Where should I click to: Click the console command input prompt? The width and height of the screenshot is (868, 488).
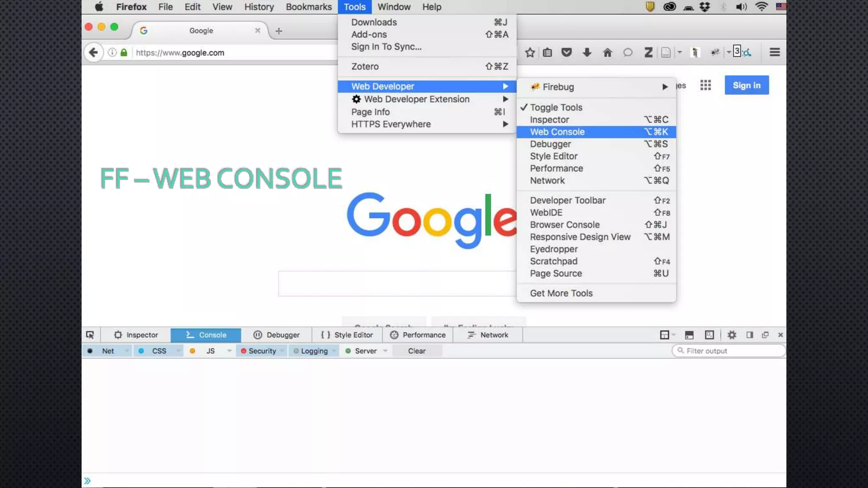pyautogui.click(x=434, y=481)
